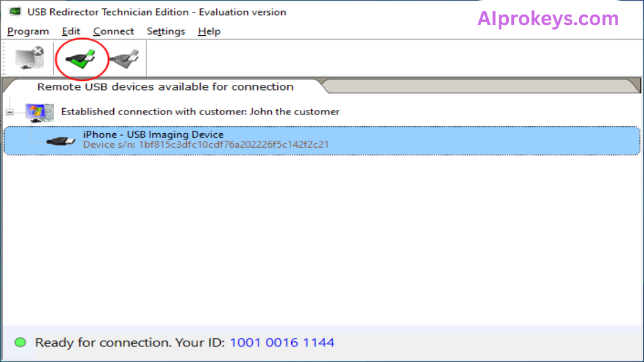Click the Windows computer icon beside John the customer
The height and width of the screenshot is (362, 644).
[x=40, y=112]
